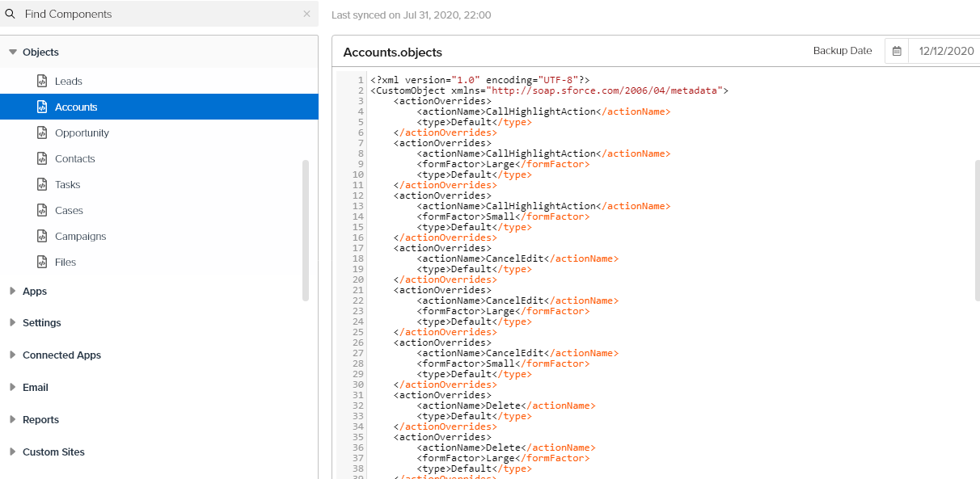Click the Tasks file icon
The height and width of the screenshot is (479, 980).
(x=42, y=184)
